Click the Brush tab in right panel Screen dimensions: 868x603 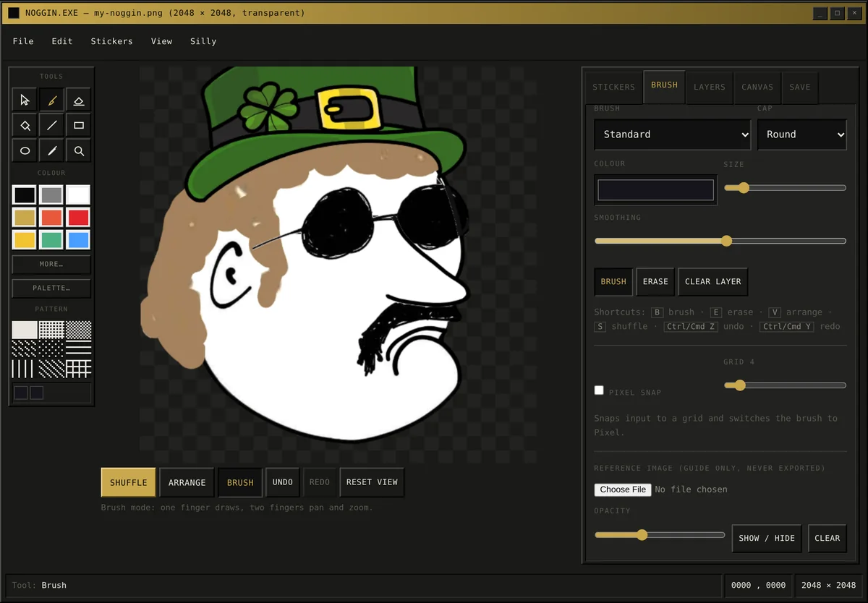coord(664,85)
